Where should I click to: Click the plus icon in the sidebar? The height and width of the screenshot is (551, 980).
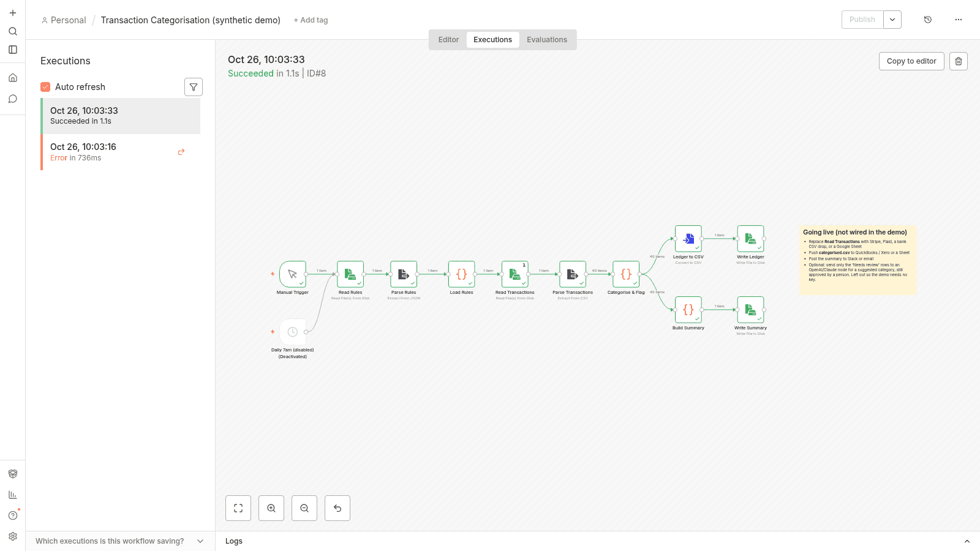point(13,13)
